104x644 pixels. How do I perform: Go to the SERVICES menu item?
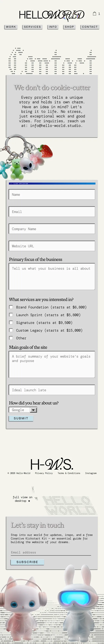coord(32,27)
